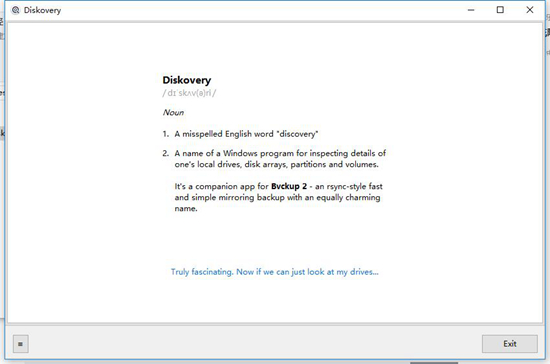The width and height of the screenshot is (550, 364).
Task: Maximize the Diskovery window
Action: click(500, 10)
